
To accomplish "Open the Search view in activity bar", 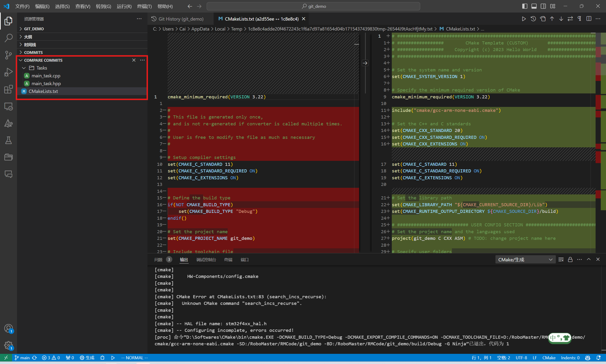I will (x=8, y=38).
